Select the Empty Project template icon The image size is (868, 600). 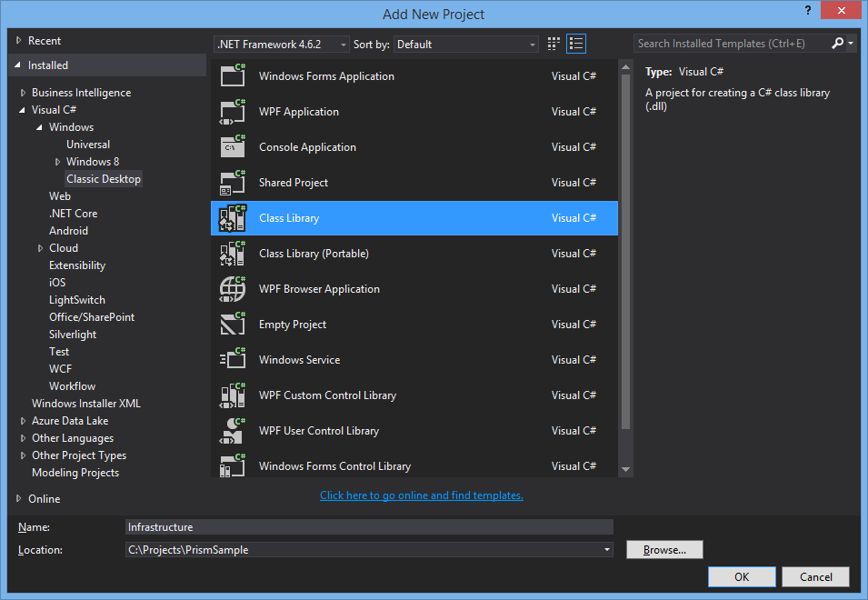pos(233,325)
